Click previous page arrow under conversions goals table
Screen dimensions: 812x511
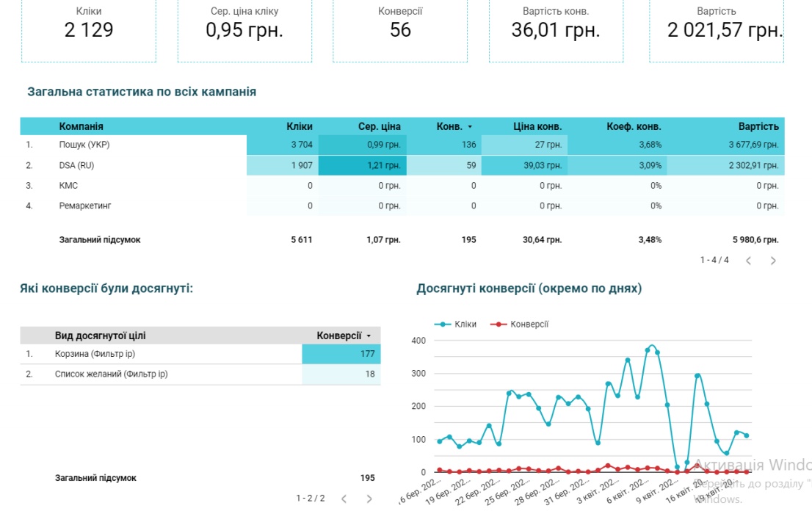pyautogui.click(x=344, y=499)
